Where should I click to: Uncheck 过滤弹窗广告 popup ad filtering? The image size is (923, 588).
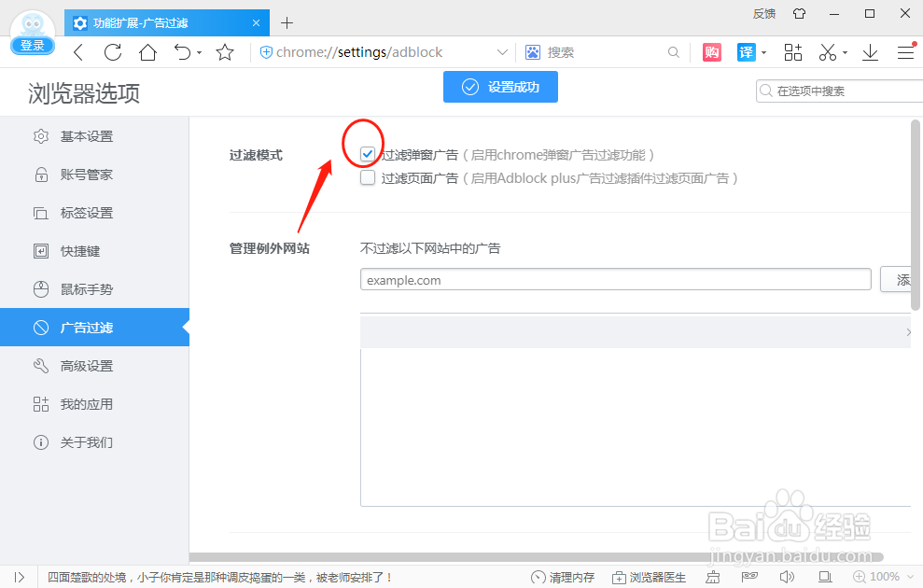click(x=367, y=153)
